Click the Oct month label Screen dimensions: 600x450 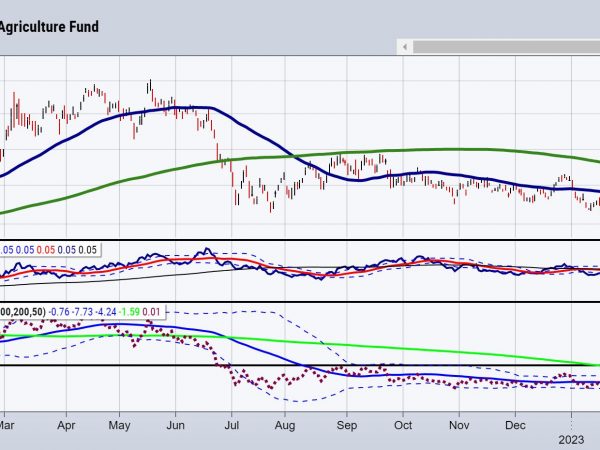(x=403, y=425)
